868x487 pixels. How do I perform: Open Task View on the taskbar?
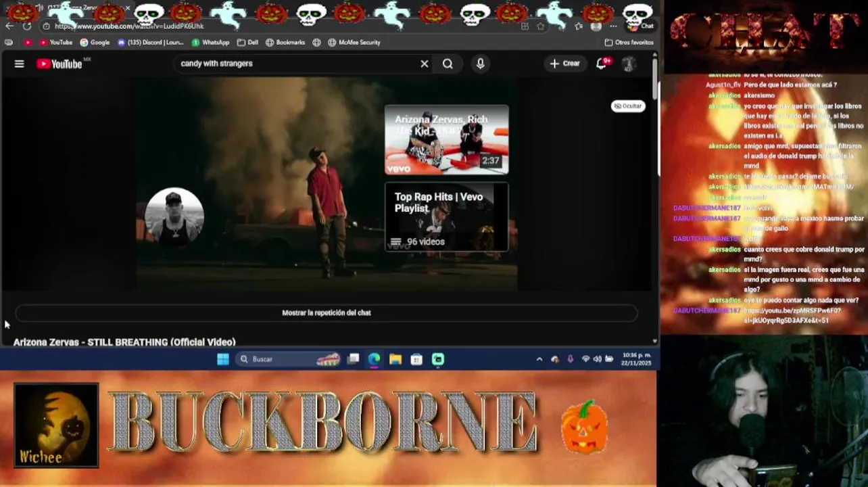pyautogui.click(x=353, y=359)
